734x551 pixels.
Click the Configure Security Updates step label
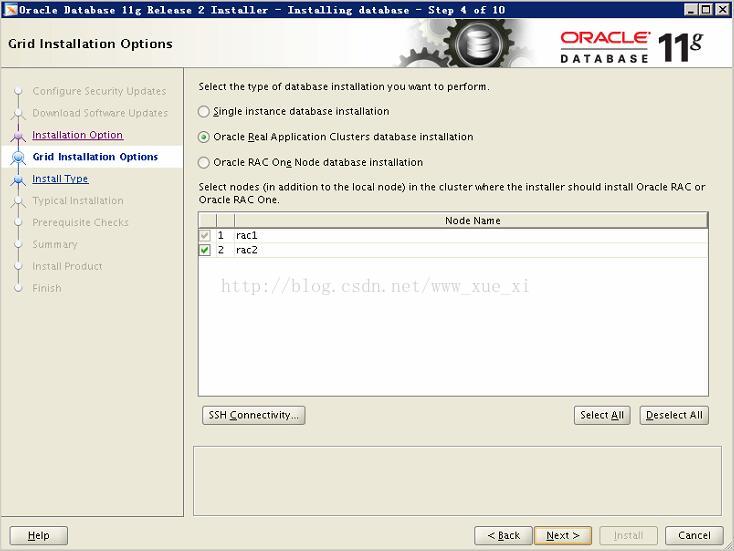[x=99, y=91]
